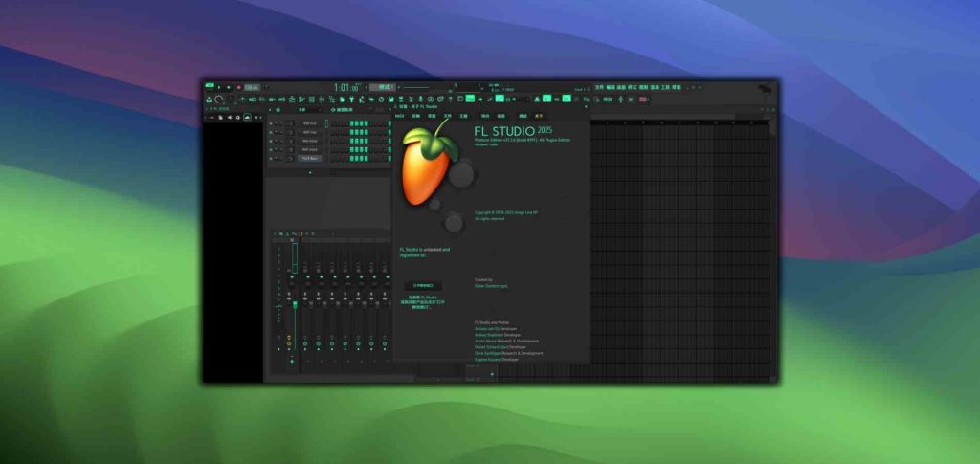Screen dimensions: 980x464
Task: Open the 添加 menu in the menu bar
Action: tap(620, 87)
